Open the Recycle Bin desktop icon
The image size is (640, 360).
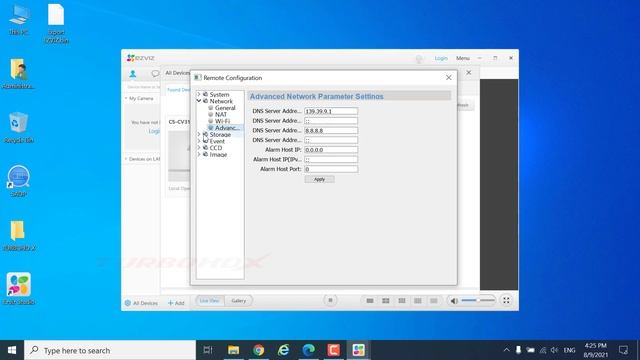point(18,127)
